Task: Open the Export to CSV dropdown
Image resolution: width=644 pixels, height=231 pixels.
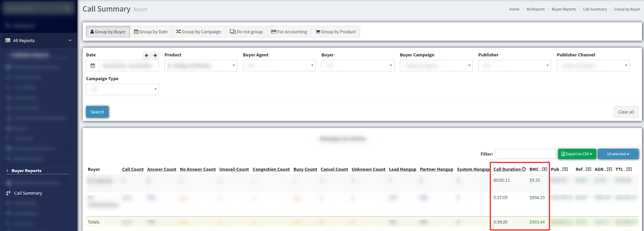Action: tap(577, 154)
